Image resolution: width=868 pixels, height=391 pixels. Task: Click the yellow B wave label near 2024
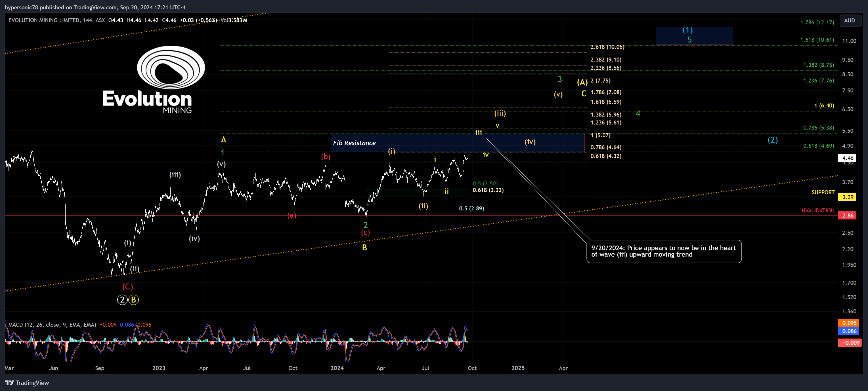pos(364,248)
